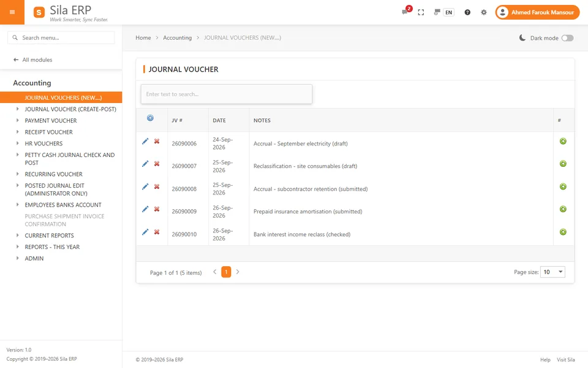Screen dimensions: 588x368
Task: Enable Dark mode switch
Action: [567, 38]
